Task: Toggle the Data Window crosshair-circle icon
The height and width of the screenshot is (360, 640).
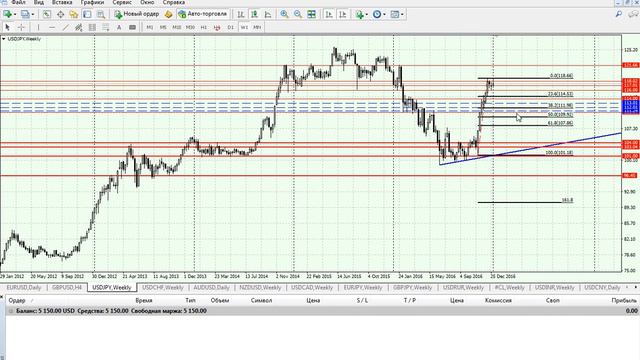Action: pos(60,14)
